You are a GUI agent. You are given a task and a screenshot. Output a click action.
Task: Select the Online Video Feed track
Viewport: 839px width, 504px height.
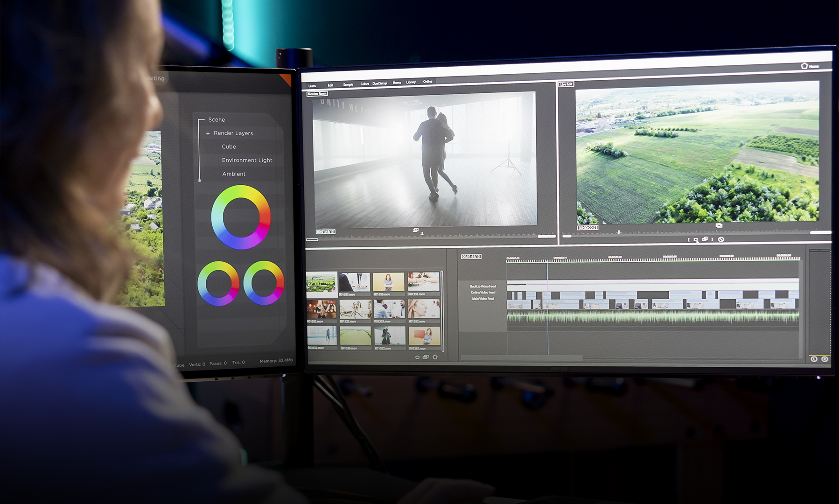(482, 292)
